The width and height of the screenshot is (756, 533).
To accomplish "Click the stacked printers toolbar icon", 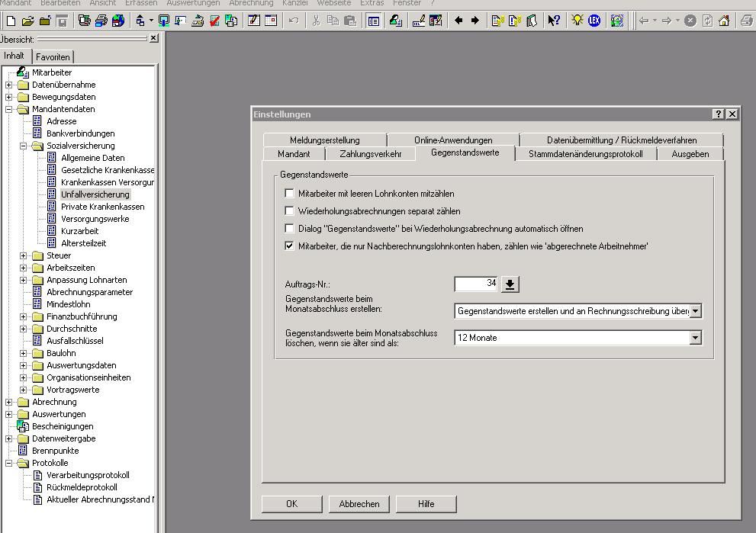I will 101,21.
